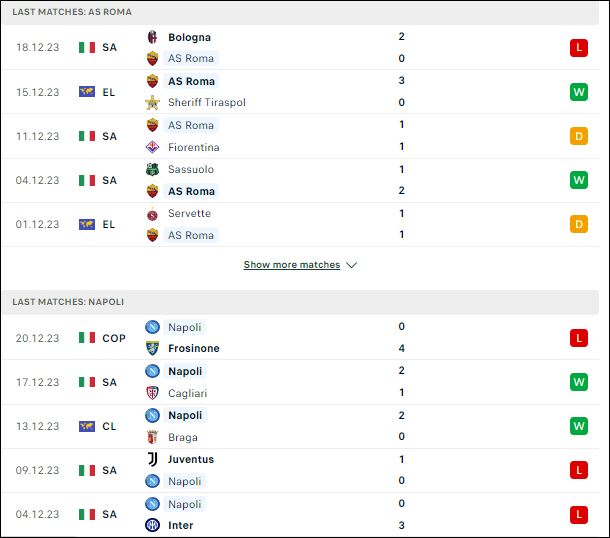The image size is (610, 538).
Task: Click the Europa League flag icon on 15.12.23
Action: pyautogui.click(x=87, y=92)
